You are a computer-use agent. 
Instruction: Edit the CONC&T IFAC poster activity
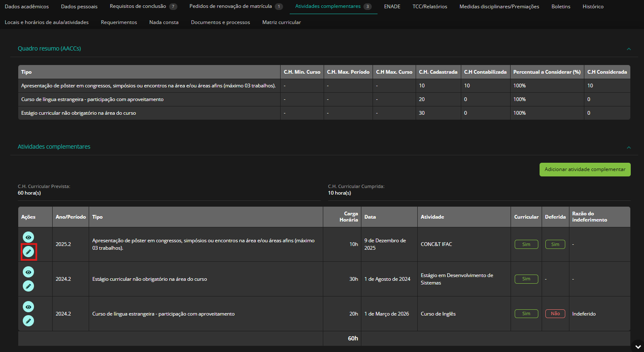tap(28, 252)
